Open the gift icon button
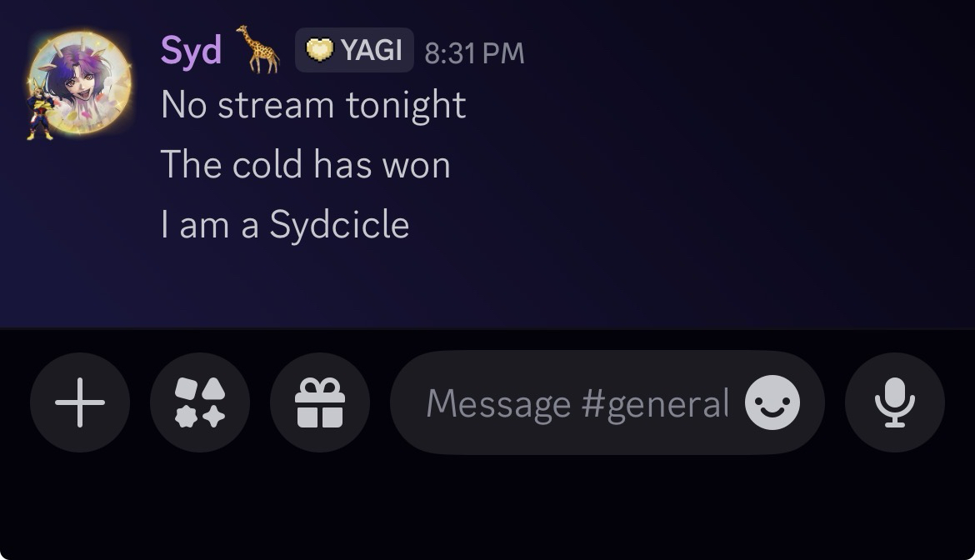This screenshot has height=560, width=975. tap(320, 402)
